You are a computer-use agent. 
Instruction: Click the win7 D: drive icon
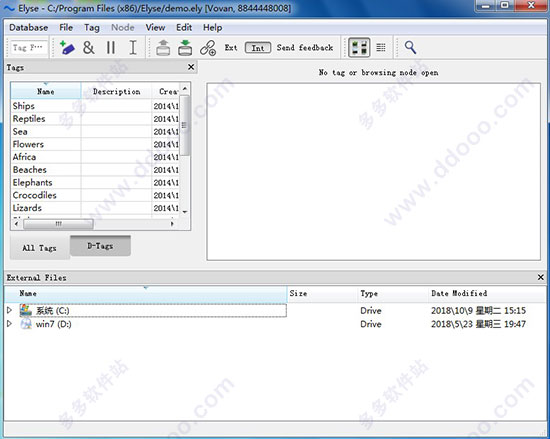tap(26, 324)
